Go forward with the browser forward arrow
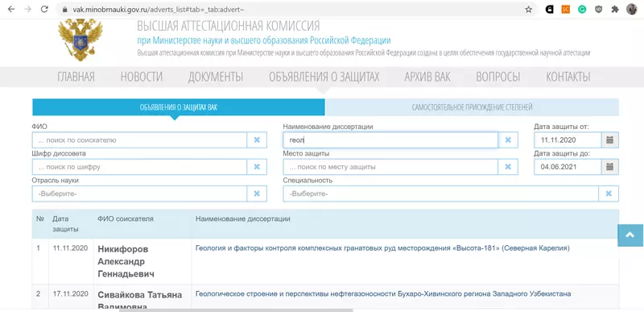644x312 pixels. click(x=28, y=9)
